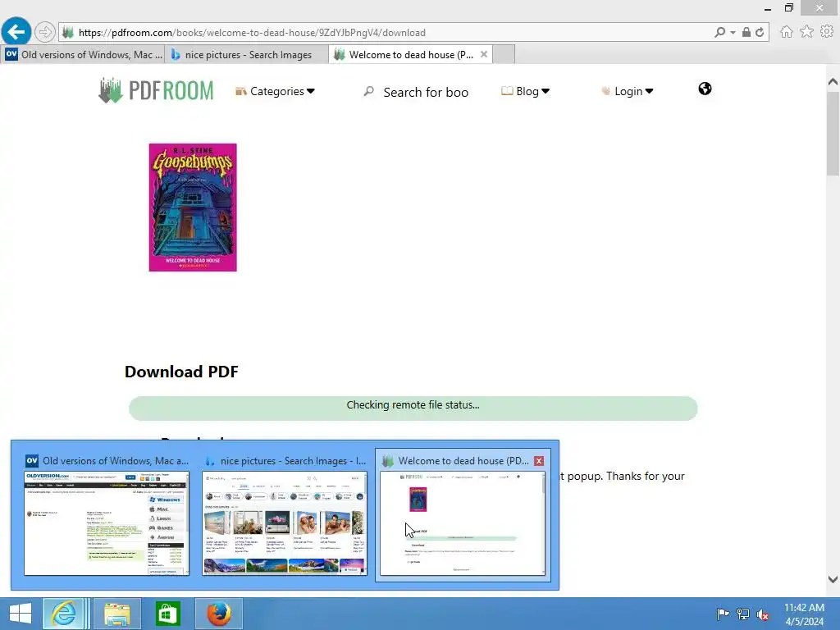The width and height of the screenshot is (840, 630).
Task: Click the Action Center flag tray icon
Action: point(723,614)
